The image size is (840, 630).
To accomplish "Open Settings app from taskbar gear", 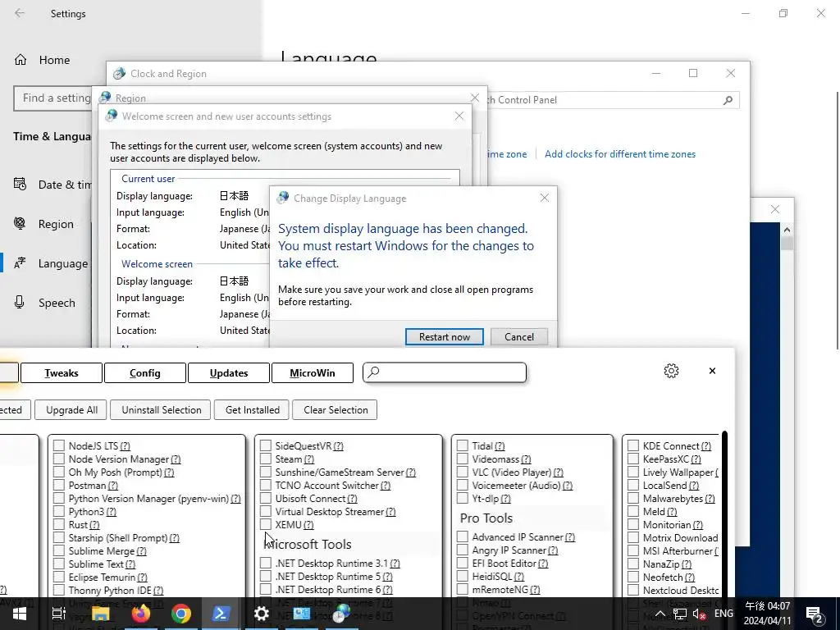I will coord(262,614).
